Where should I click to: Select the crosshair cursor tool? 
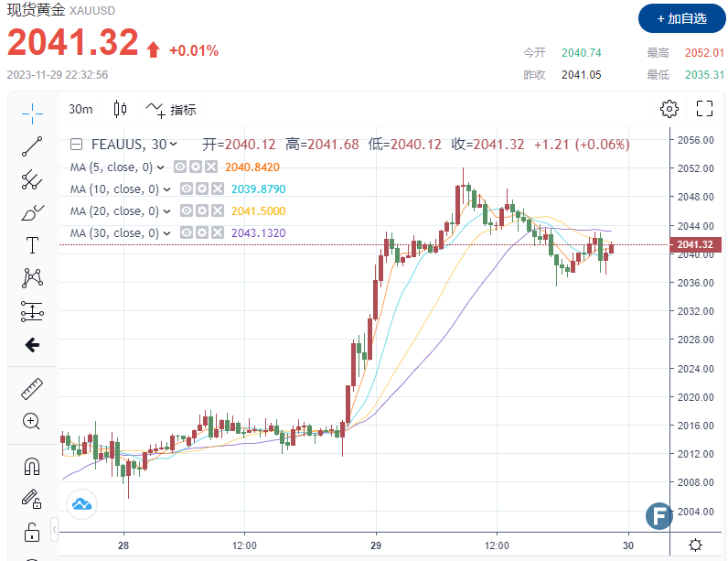pos(32,113)
